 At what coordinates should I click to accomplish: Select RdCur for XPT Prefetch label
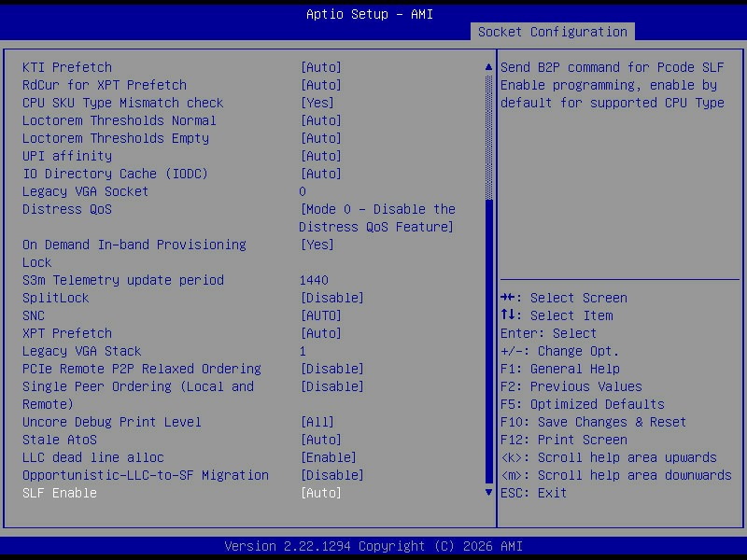(105, 85)
